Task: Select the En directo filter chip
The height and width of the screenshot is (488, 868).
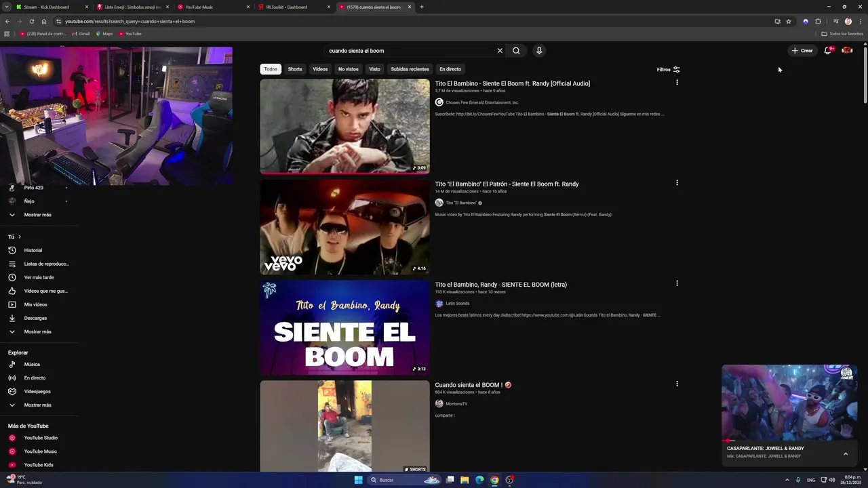Action: coord(450,69)
